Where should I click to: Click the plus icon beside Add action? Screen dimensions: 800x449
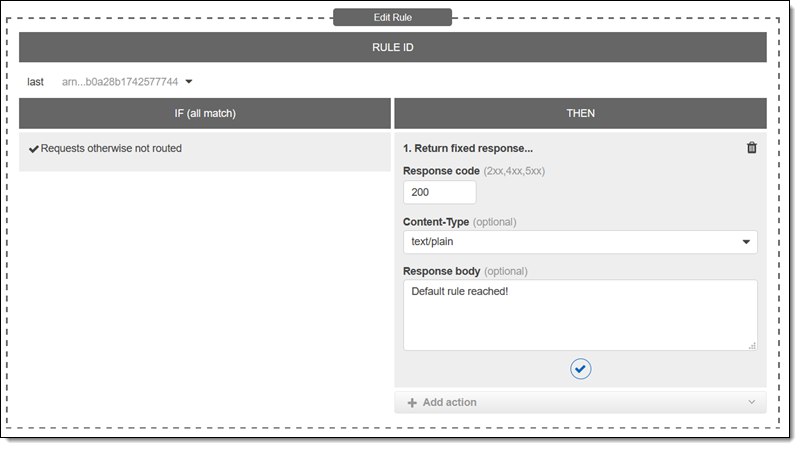click(412, 403)
